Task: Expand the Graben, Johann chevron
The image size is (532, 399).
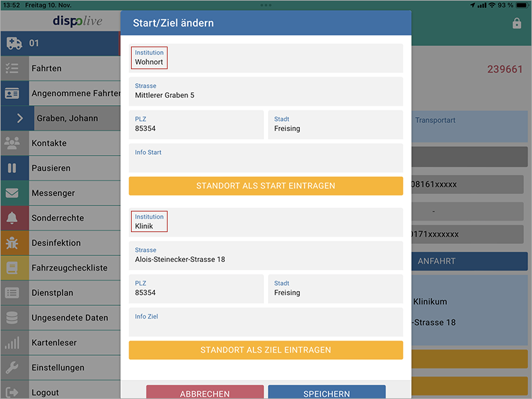Action: (x=19, y=118)
